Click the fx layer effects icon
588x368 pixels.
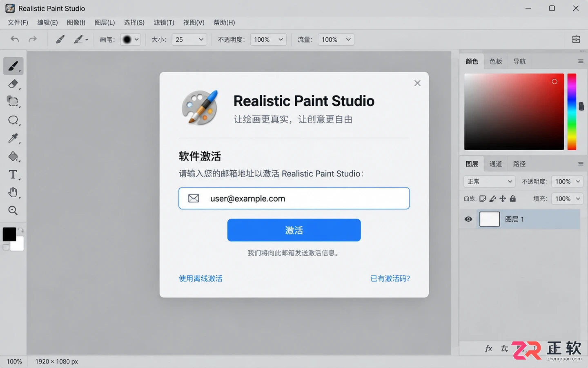tap(489, 348)
